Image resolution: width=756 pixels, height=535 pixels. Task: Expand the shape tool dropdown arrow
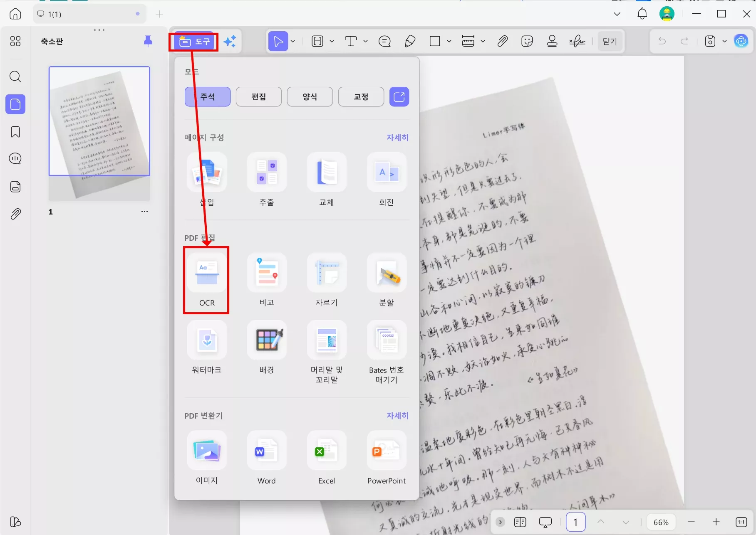(x=449, y=41)
